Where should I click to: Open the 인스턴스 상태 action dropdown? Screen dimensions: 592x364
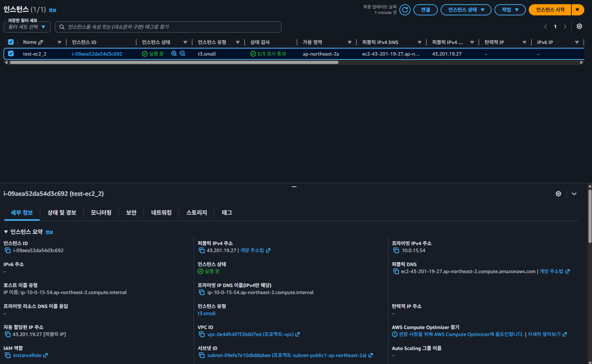click(x=466, y=10)
